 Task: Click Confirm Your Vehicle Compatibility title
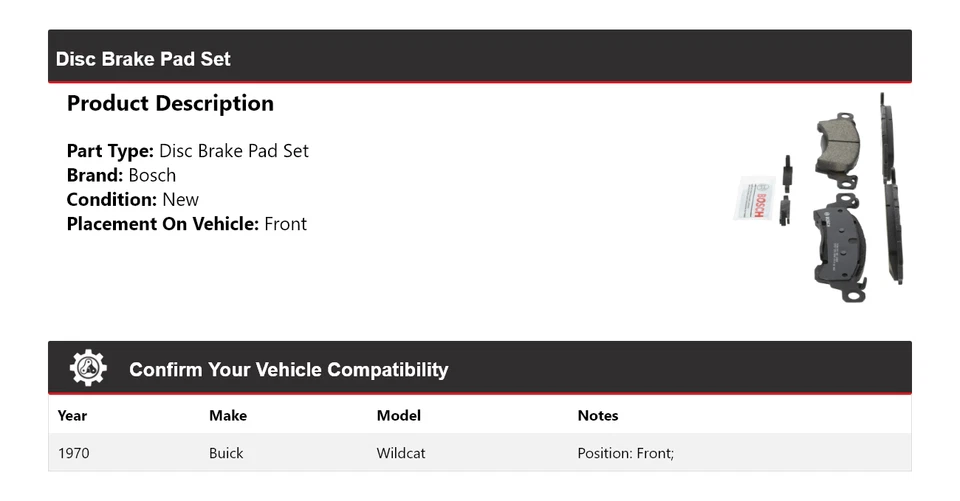[x=288, y=370]
